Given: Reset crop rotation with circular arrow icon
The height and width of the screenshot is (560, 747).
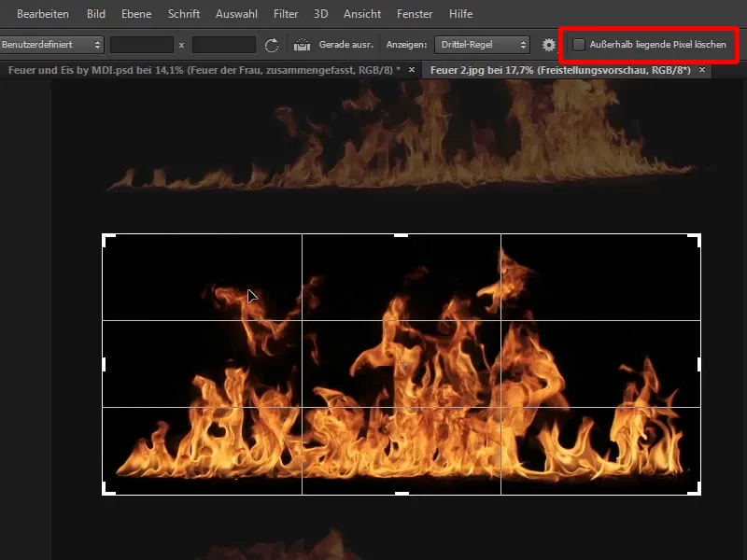Looking at the screenshot, I should (272, 45).
